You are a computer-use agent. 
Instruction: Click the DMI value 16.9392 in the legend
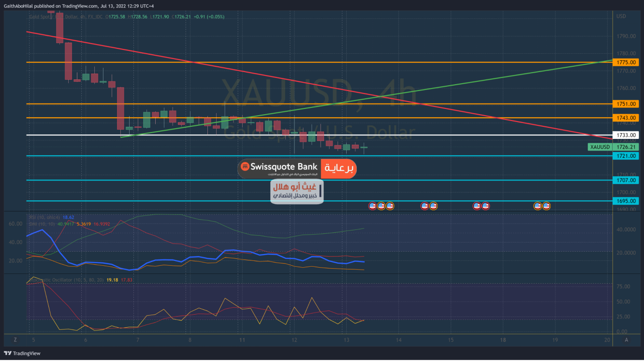(103, 224)
